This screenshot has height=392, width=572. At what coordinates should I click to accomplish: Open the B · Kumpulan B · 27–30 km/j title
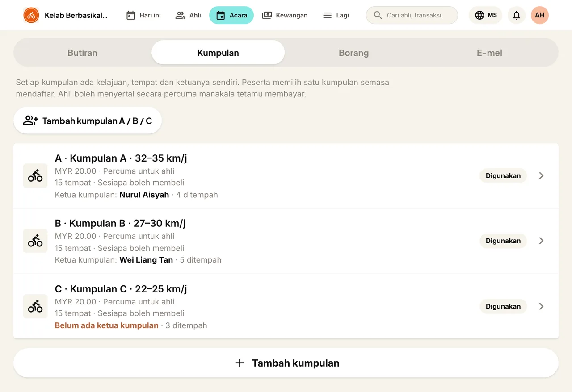[120, 223]
